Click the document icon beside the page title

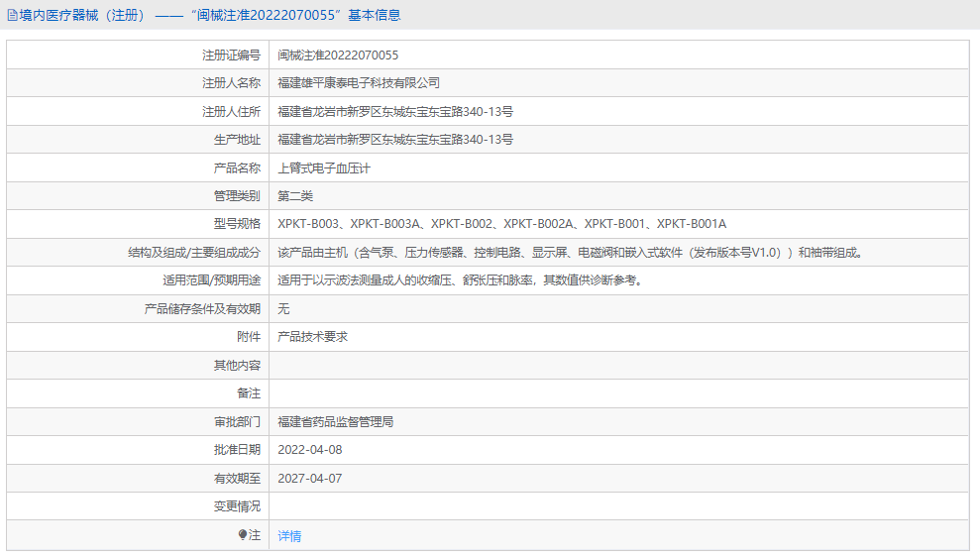(12, 15)
